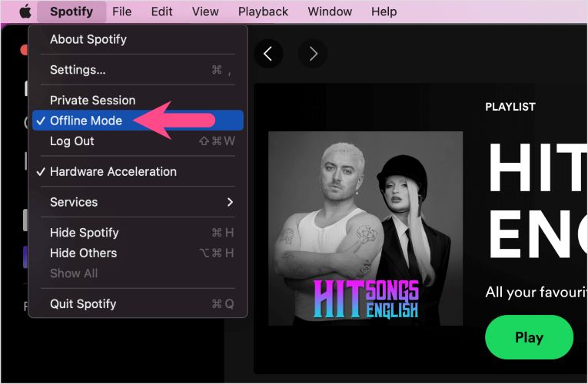Open the Window menu
588x384 pixels.
tap(330, 12)
